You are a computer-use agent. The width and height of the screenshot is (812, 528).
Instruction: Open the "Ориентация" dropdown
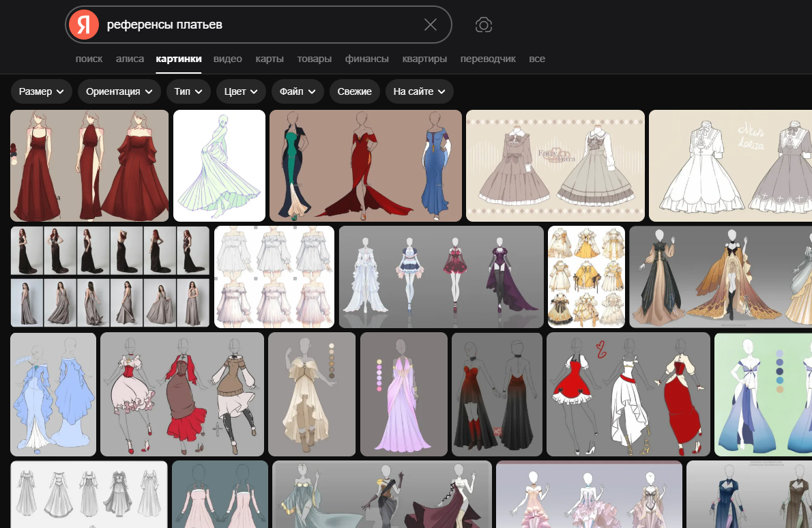(119, 91)
